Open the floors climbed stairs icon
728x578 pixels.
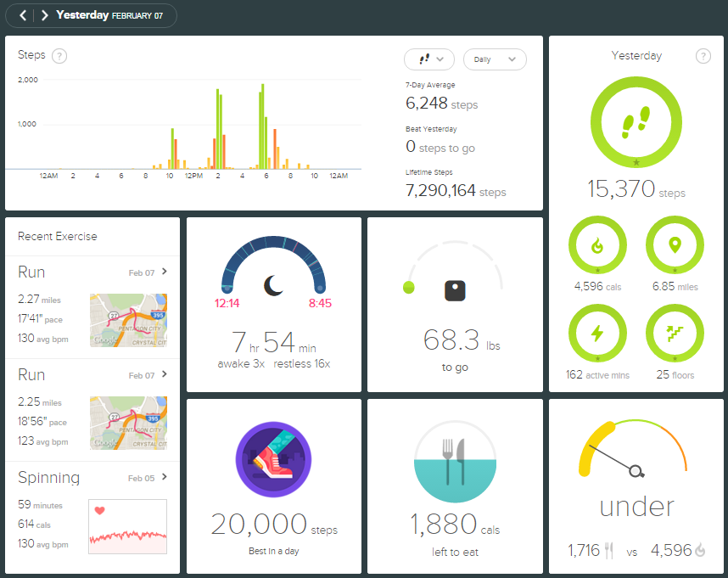click(x=675, y=334)
